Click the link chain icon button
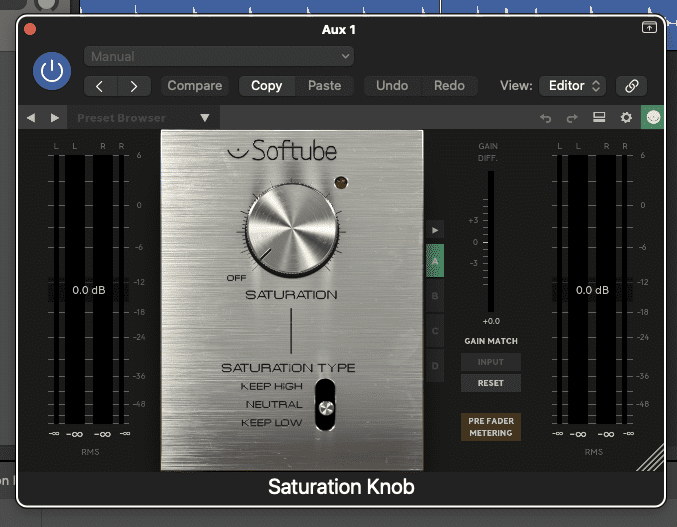677x527 pixels. tap(632, 86)
